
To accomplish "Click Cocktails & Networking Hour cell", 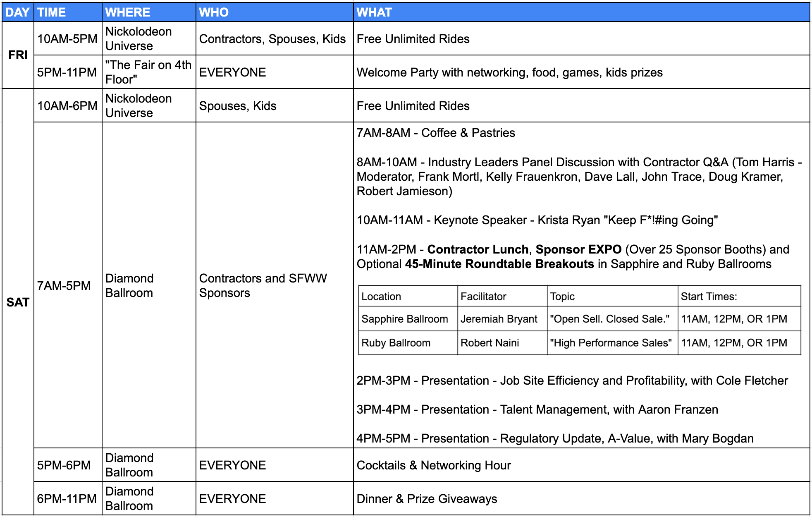I will pyautogui.click(x=434, y=465).
